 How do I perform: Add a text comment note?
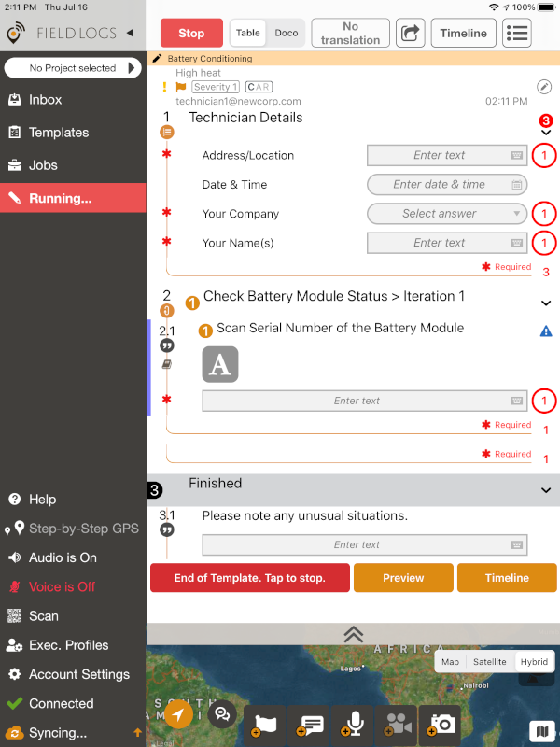[x=309, y=724]
